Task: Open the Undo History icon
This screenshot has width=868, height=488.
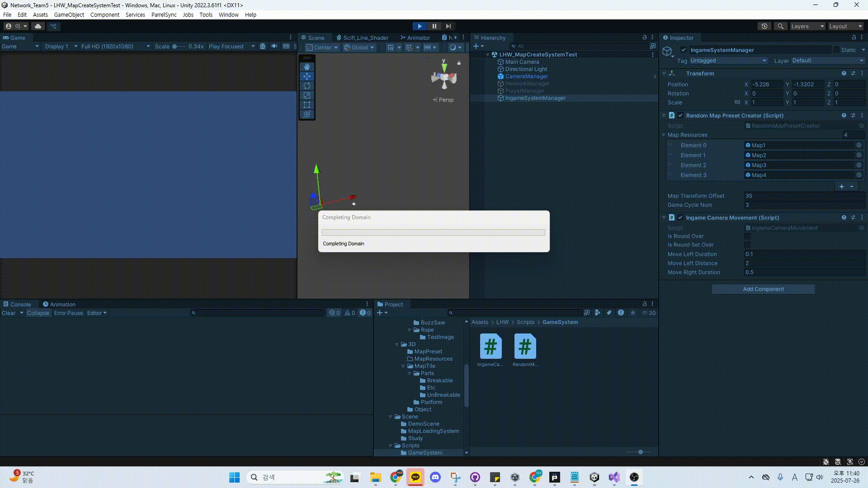Action: click(x=764, y=26)
